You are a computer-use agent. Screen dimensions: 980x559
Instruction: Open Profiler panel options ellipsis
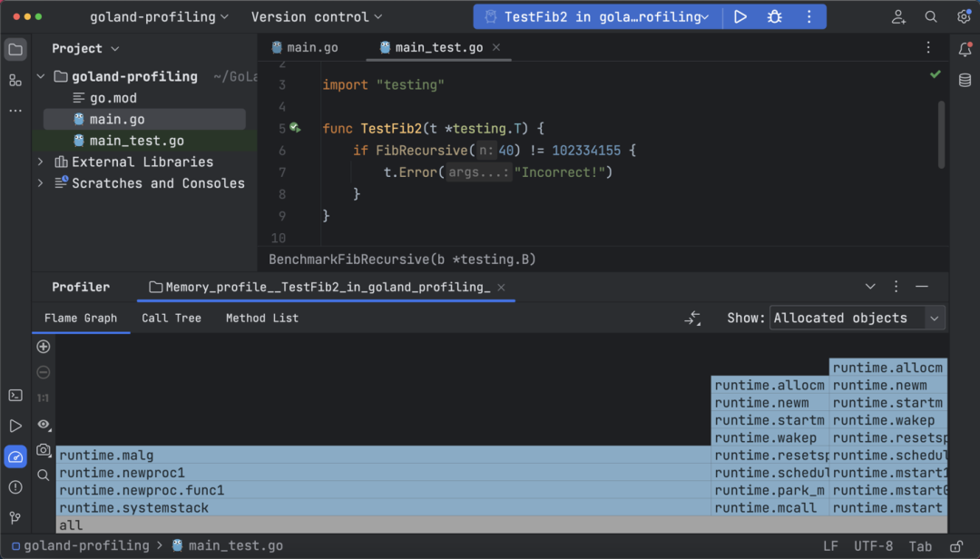click(x=896, y=287)
